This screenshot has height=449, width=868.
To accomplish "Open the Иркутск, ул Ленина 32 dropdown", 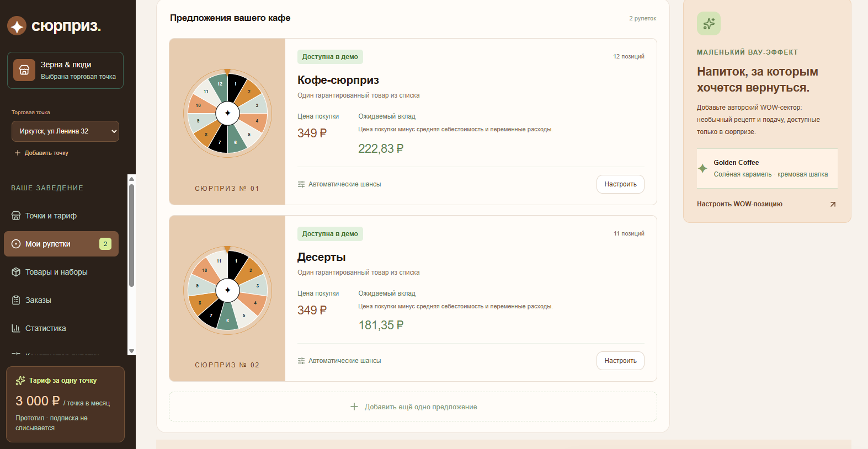I will pyautogui.click(x=65, y=131).
